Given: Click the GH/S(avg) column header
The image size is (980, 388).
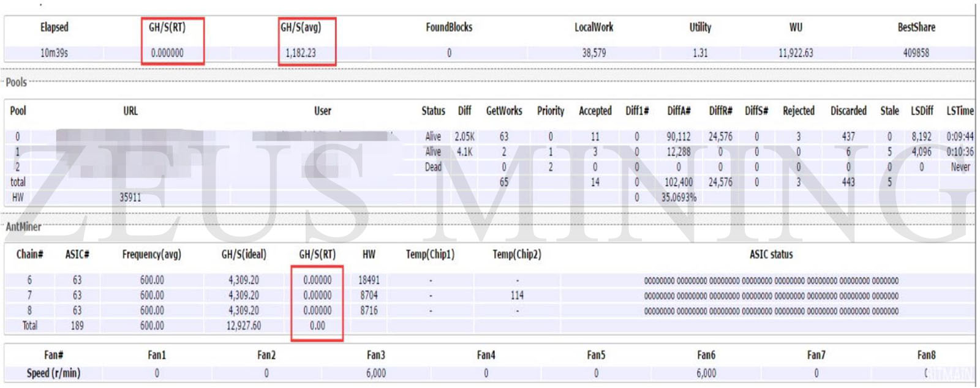Looking at the screenshot, I should 301,27.
